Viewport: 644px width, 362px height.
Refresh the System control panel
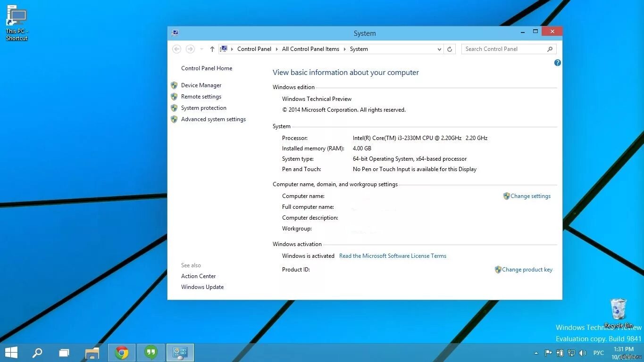(450, 49)
